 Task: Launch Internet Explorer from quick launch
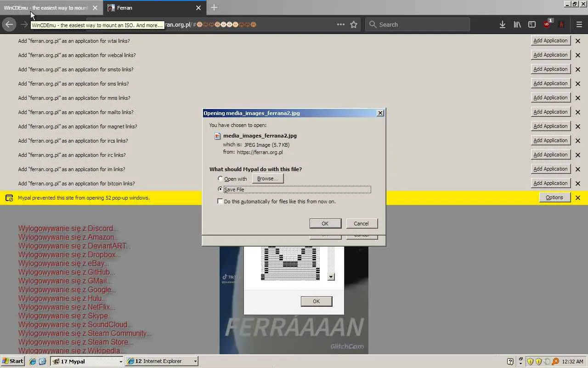pos(33,361)
